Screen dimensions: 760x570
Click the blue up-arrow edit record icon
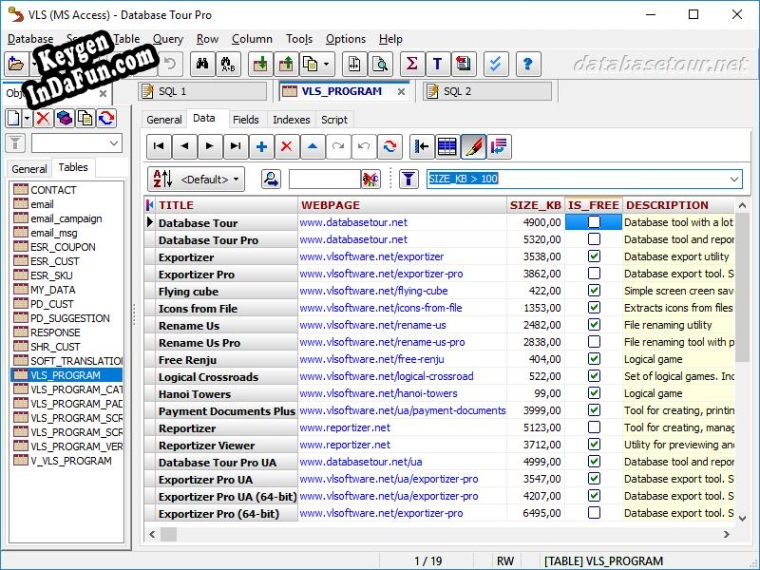pos(313,146)
